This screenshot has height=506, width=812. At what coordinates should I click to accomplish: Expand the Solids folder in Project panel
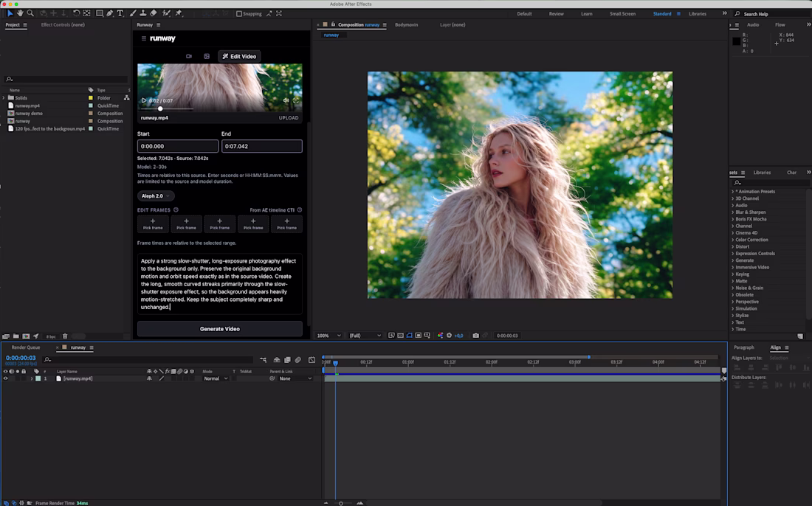(x=4, y=98)
